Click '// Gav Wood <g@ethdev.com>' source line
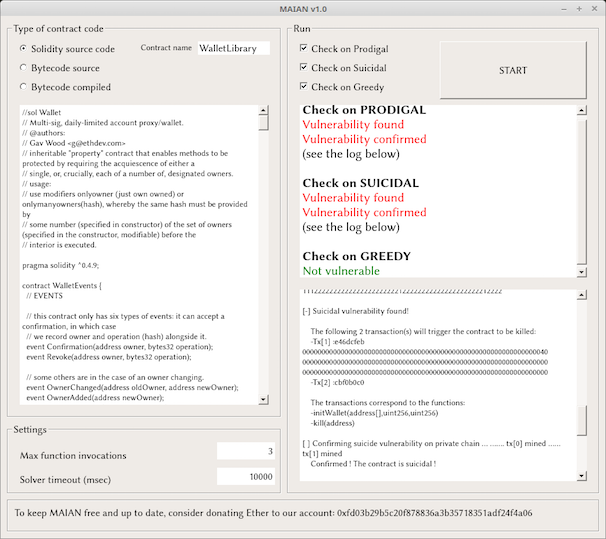The height and width of the screenshot is (539, 606). (x=74, y=143)
